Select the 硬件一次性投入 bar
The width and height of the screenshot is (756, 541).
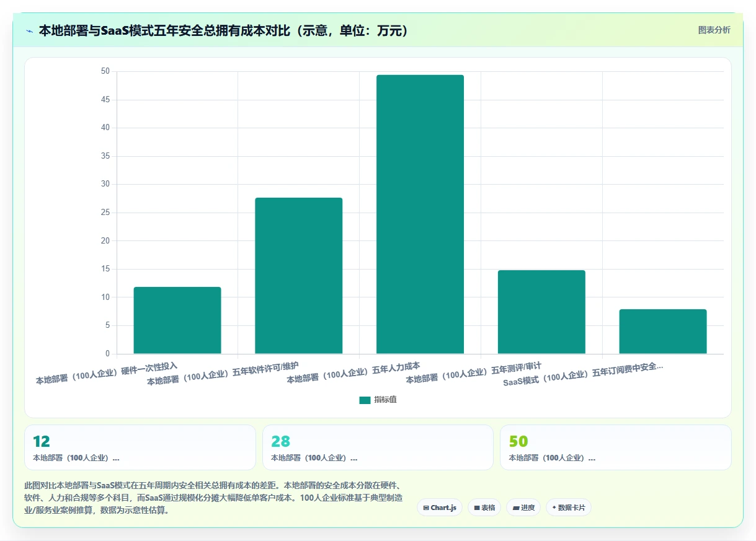(177, 320)
